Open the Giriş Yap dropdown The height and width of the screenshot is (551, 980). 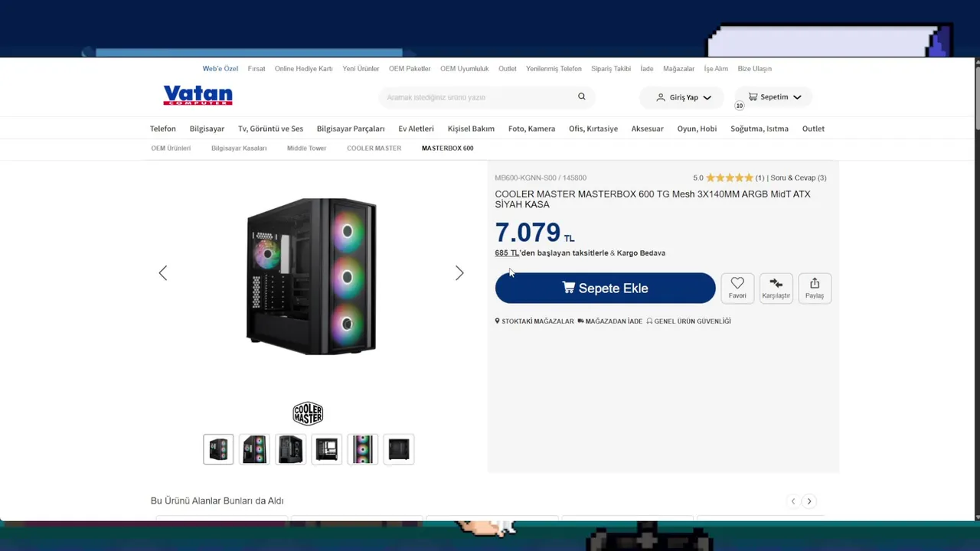point(683,97)
